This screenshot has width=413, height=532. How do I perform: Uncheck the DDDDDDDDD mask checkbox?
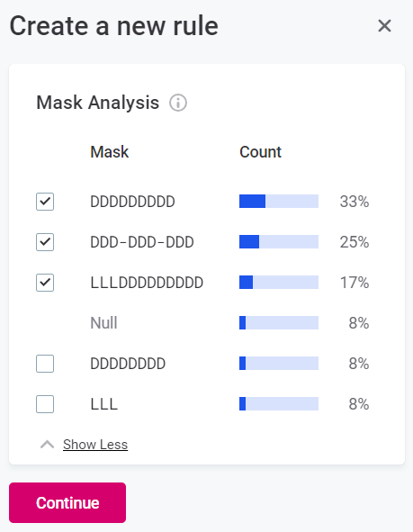(x=45, y=202)
